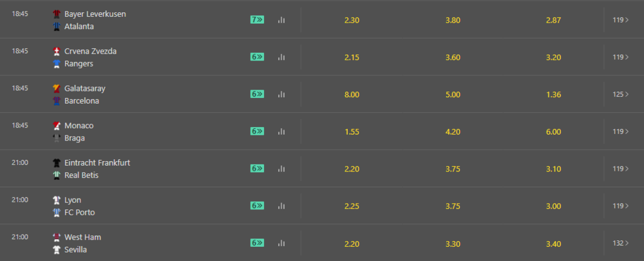Select Braga win odds 6.00

(553, 132)
